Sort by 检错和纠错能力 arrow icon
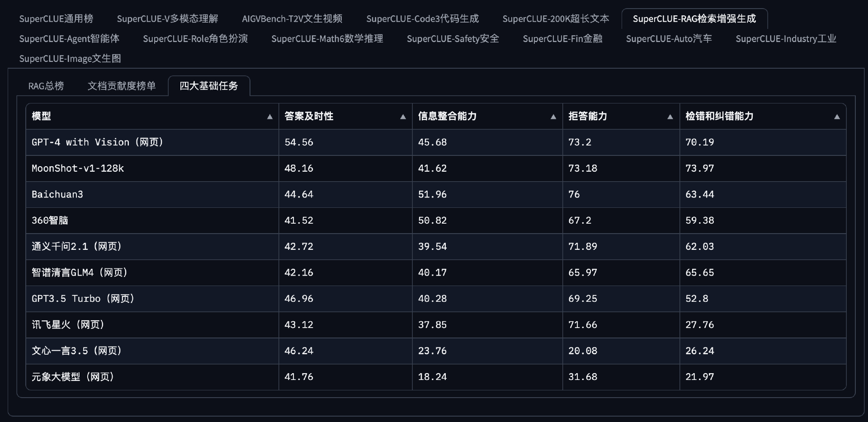The image size is (868, 422). [837, 117]
